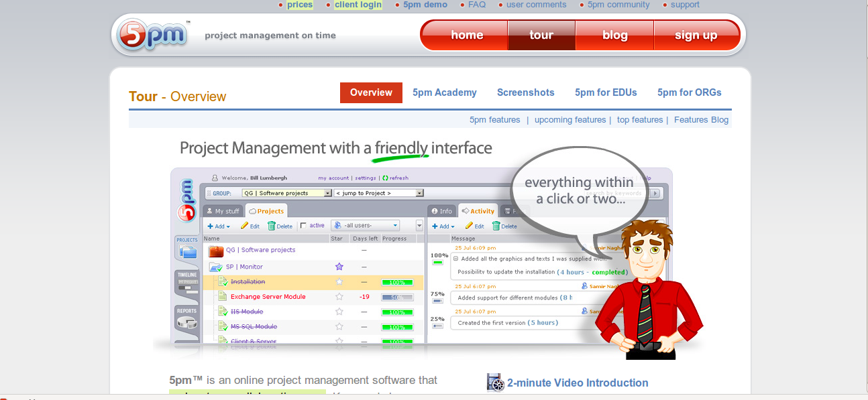Image resolution: width=868 pixels, height=400 pixels.
Task: Switch to the 5pm Academy tab
Action: click(445, 92)
